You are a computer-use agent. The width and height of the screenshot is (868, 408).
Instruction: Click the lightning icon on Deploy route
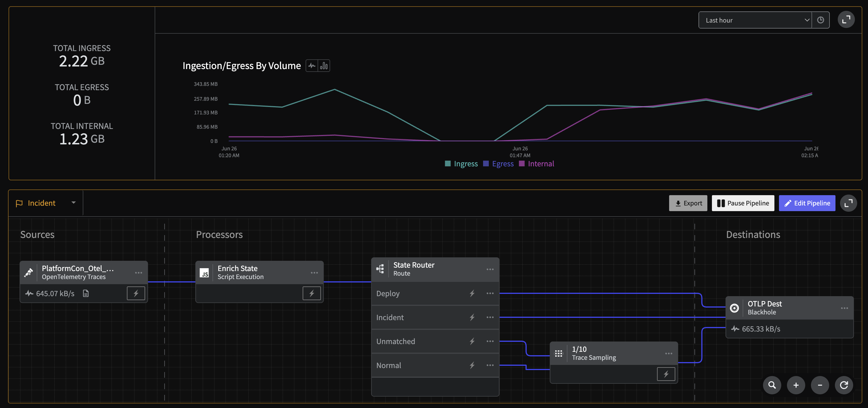(472, 294)
